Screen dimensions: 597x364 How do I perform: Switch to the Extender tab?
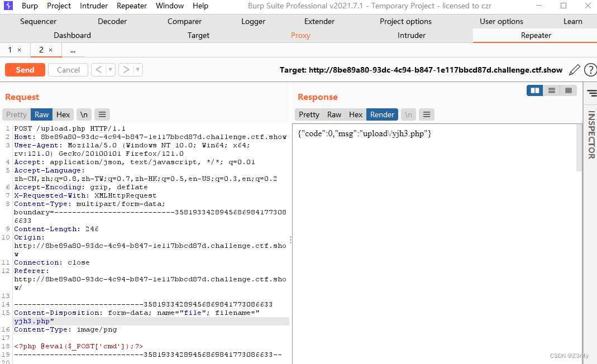click(319, 21)
